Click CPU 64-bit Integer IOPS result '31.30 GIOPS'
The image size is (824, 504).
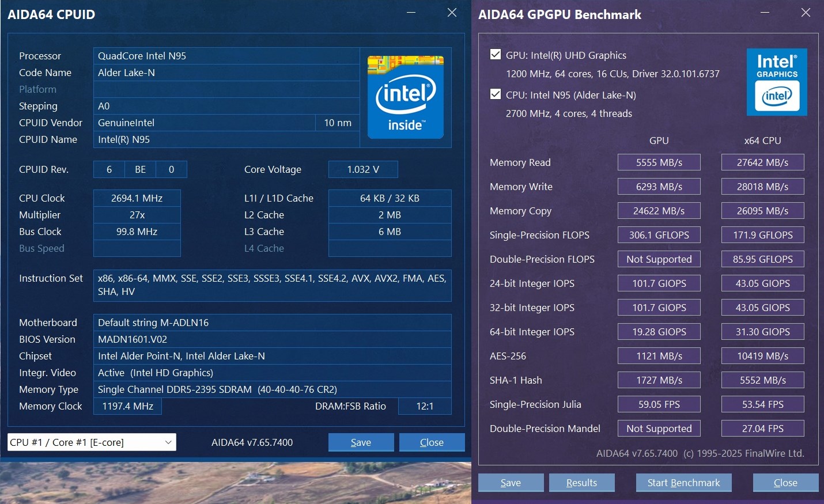click(x=763, y=332)
